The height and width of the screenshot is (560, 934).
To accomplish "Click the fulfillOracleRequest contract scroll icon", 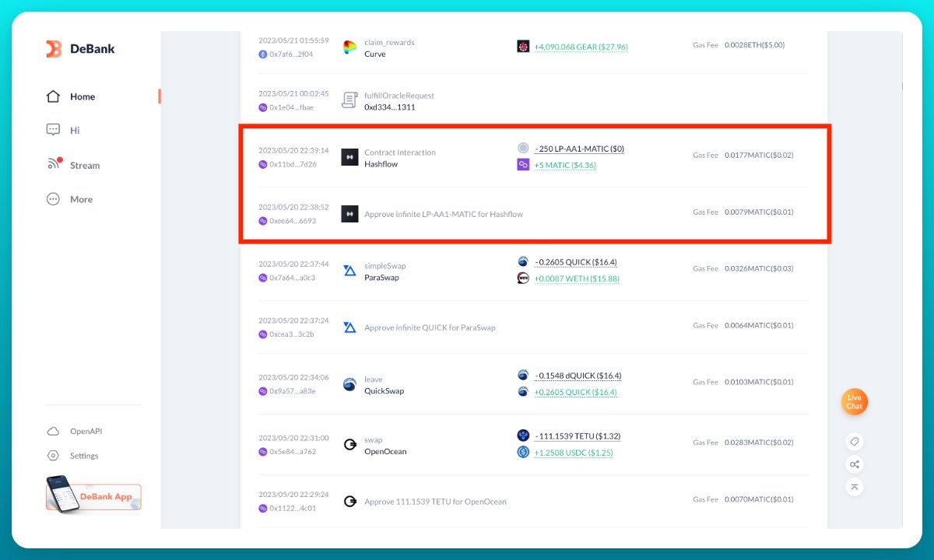I will point(349,101).
